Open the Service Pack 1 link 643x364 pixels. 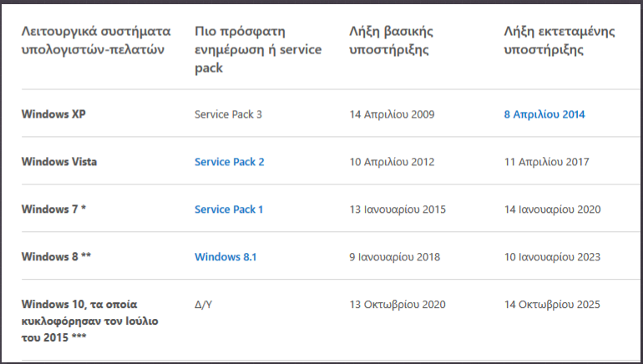tap(229, 209)
